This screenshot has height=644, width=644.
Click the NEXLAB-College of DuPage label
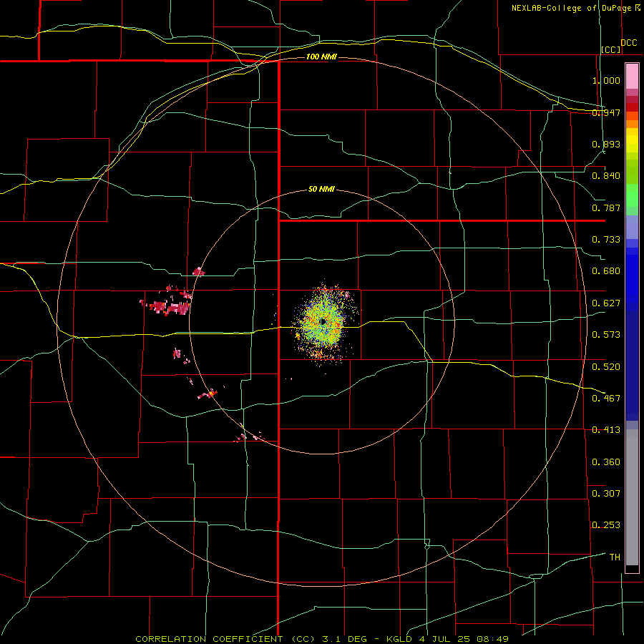coord(572,8)
